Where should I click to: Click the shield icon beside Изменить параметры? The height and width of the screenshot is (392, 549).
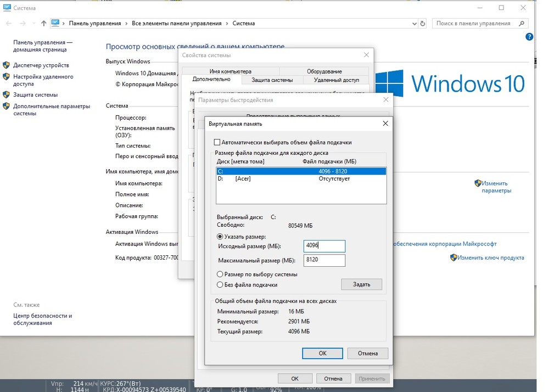(478, 183)
